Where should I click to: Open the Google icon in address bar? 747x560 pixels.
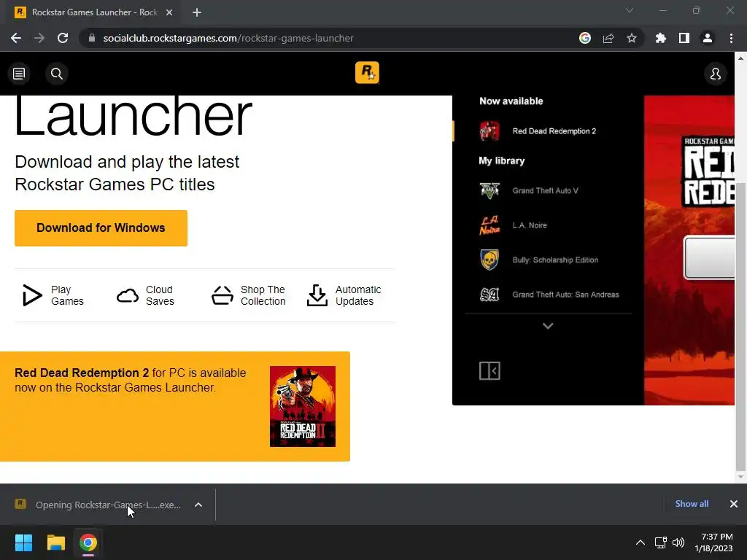584,38
